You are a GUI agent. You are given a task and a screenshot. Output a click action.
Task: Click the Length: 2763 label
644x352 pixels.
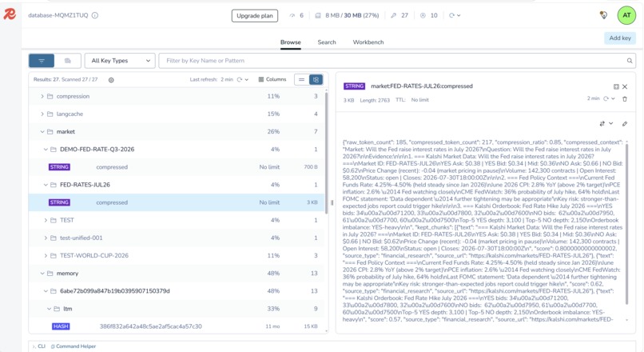pyautogui.click(x=375, y=100)
